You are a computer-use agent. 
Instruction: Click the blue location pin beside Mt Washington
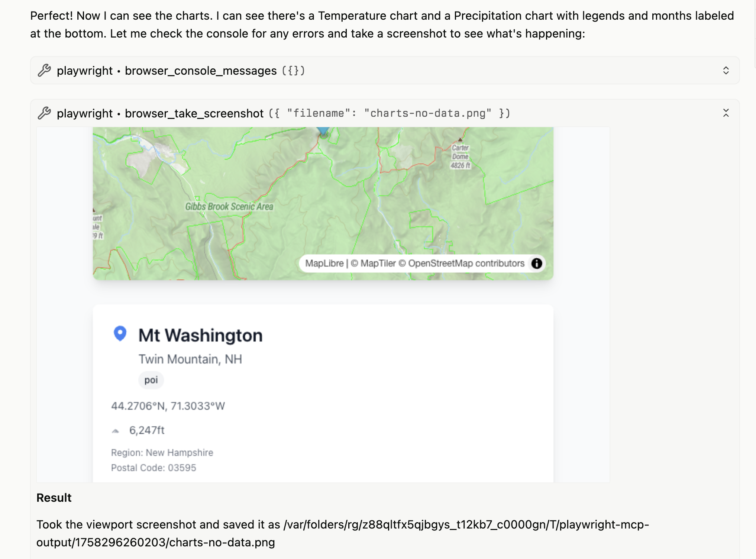pos(120,333)
